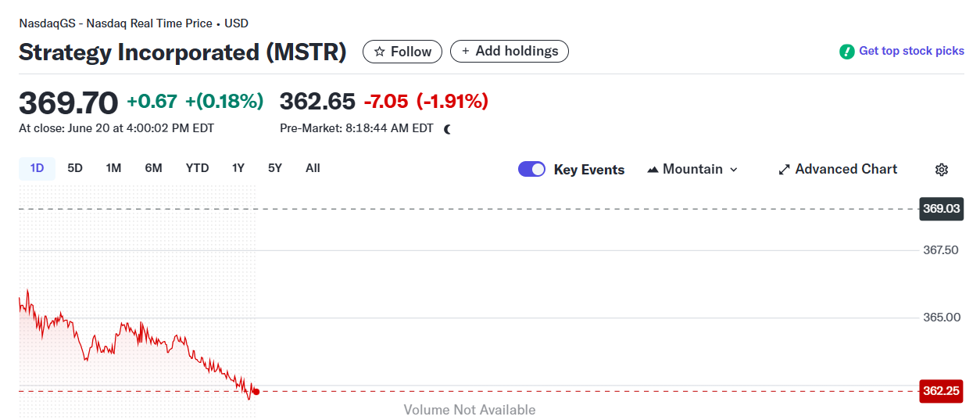Click the 362.25 red price label
The height and width of the screenshot is (420, 980).
tap(941, 391)
